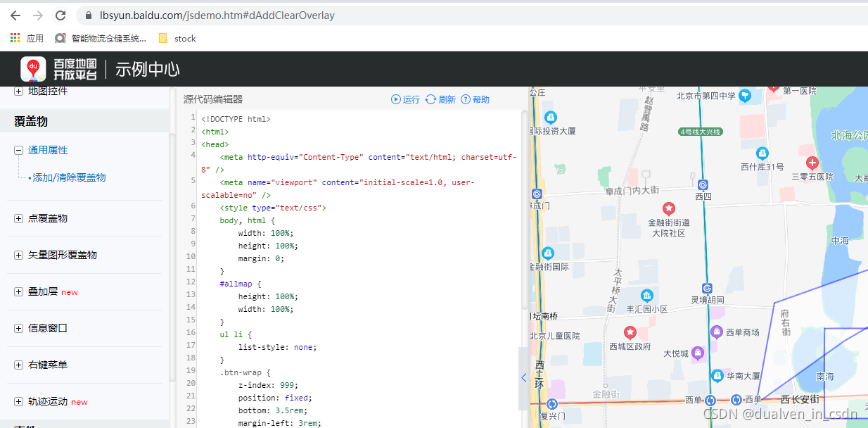Click the 南海 lake label

click(824, 377)
